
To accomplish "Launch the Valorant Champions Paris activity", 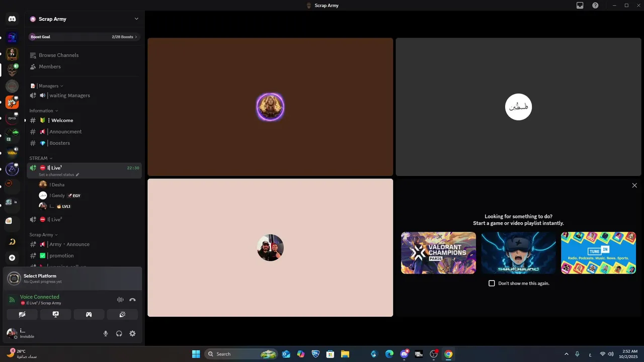I will (x=438, y=253).
